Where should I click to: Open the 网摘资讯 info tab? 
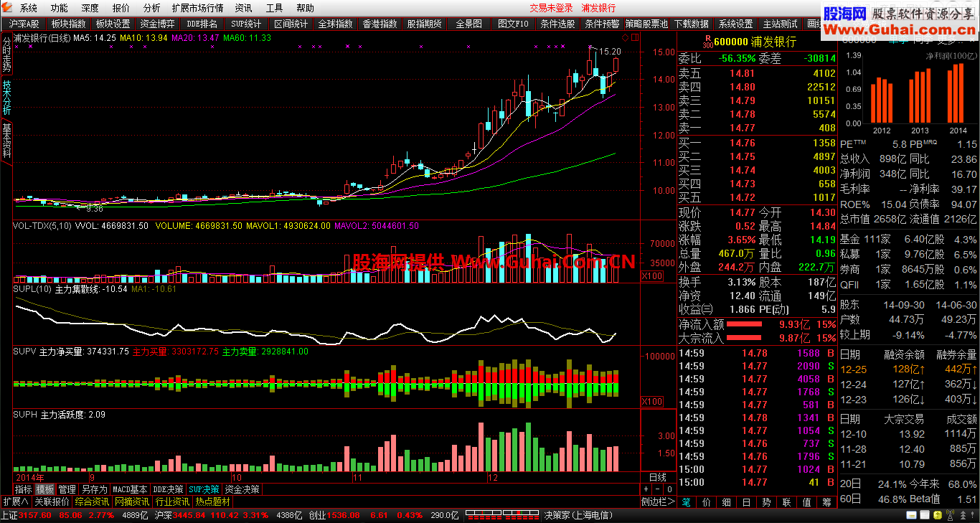[133, 501]
